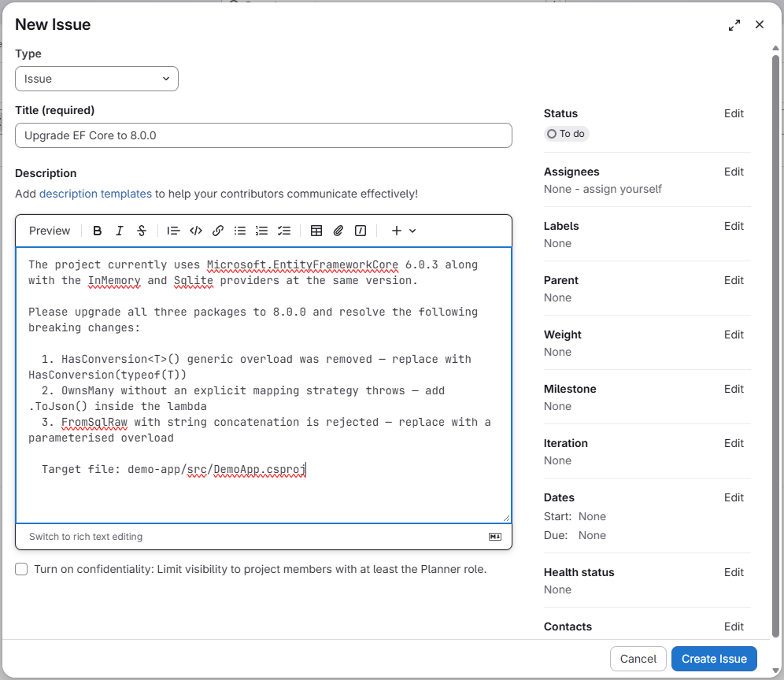
Task: Click the Cancel button
Action: [638, 659]
